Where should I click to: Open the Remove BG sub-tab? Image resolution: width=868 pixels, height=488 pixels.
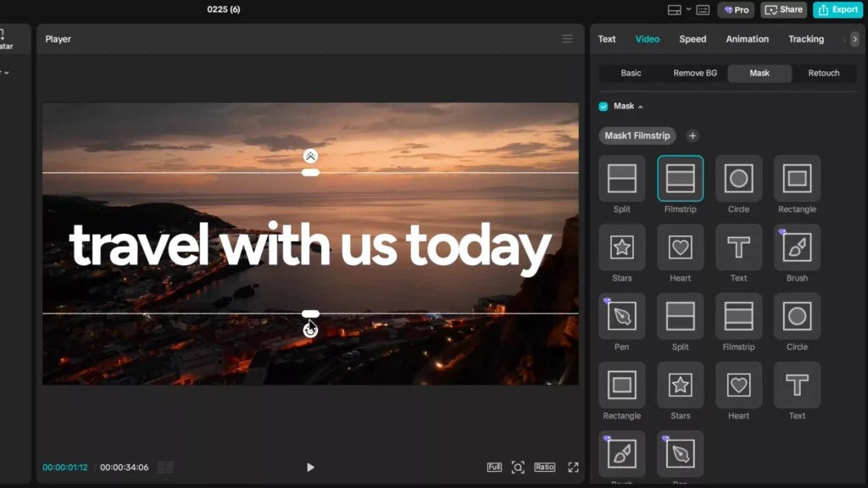click(x=695, y=73)
